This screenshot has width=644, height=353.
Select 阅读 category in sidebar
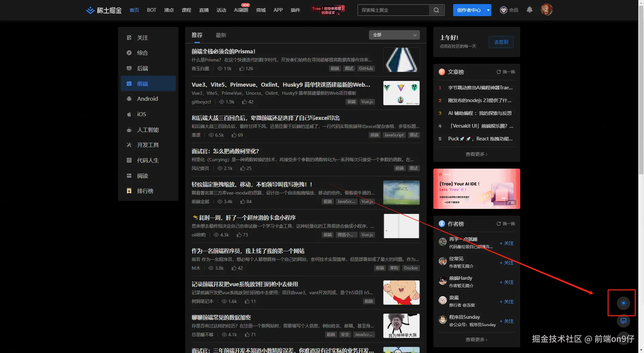[148, 176]
